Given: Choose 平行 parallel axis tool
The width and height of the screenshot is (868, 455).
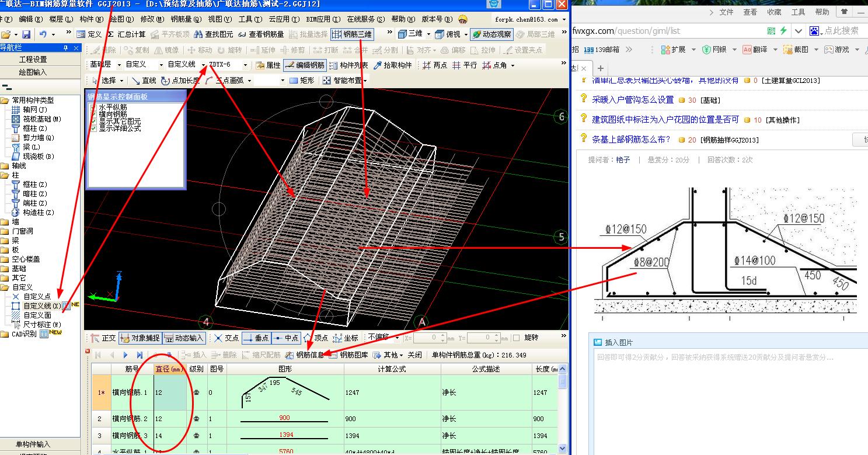Looking at the screenshot, I should pyautogui.click(x=465, y=65).
